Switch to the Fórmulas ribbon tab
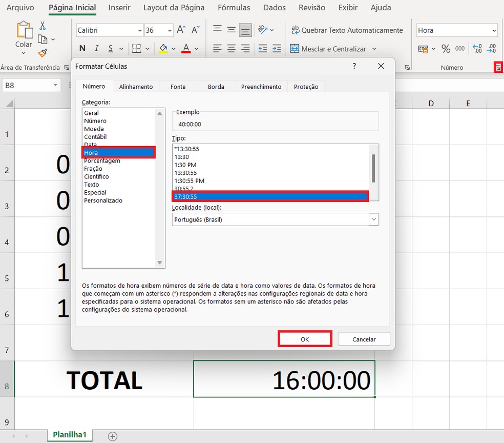 (x=234, y=8)
